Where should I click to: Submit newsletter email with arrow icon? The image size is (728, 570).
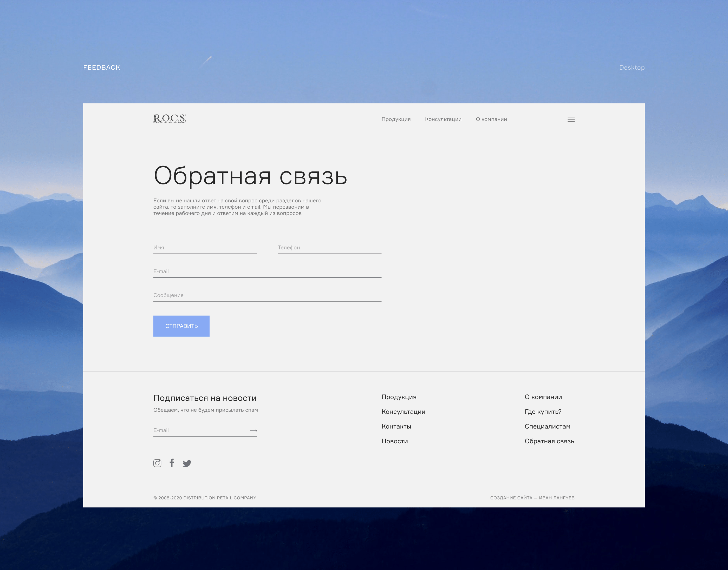point(253,430)
